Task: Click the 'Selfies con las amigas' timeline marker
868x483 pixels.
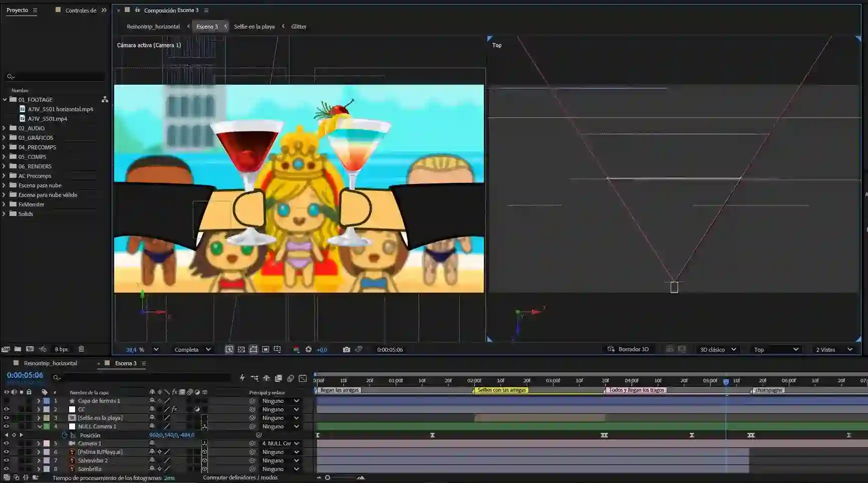Action: coord(501,390)
